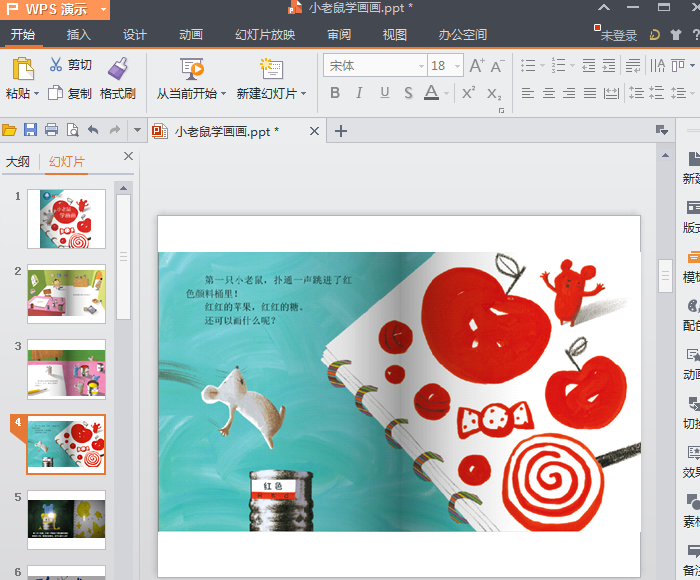Viewport: 700px width, 580px height.
Task: Open the font name dropdown 宋体
Action: tap(421, 66)
